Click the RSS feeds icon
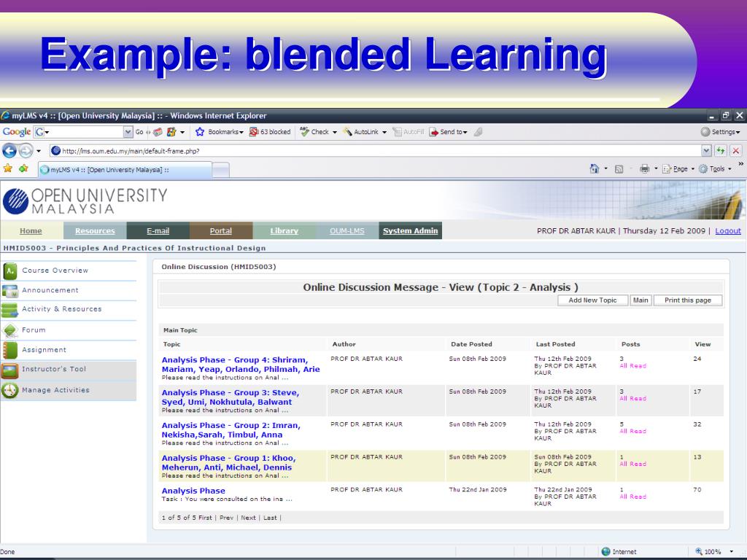747x560 pixels. click(619, 169)
